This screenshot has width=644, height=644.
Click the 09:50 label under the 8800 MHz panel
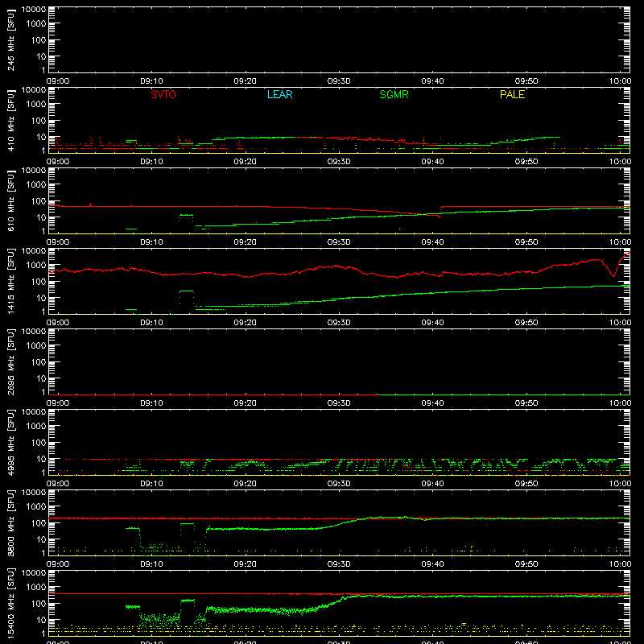point(526,564)
